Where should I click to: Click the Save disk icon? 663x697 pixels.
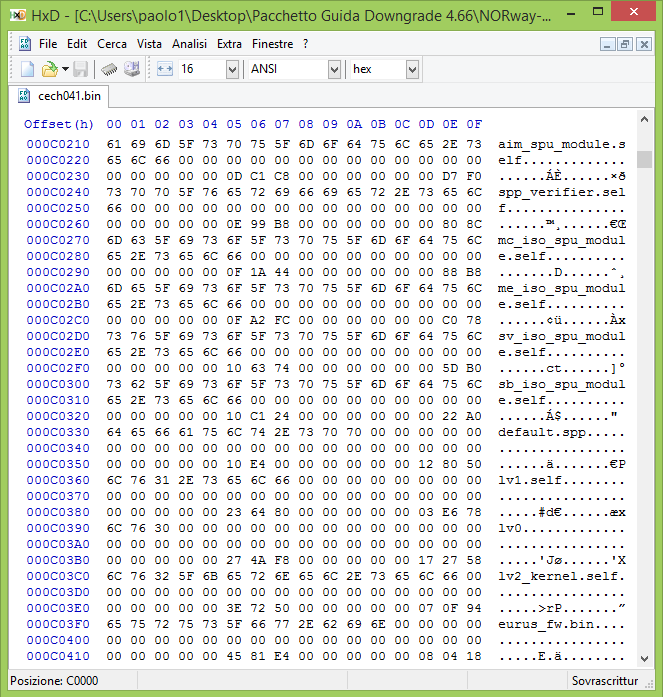click(x=80, y=69)
